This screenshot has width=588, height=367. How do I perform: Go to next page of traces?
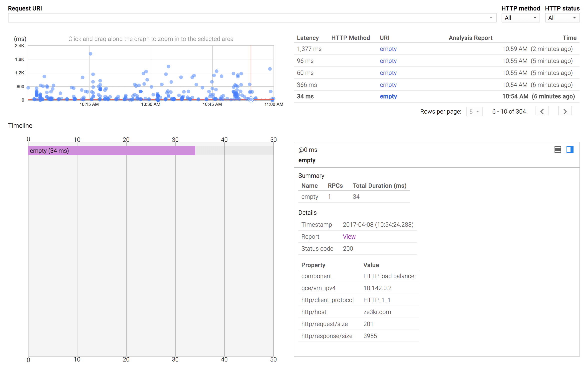pyautogui.click(x=565, y=111)
